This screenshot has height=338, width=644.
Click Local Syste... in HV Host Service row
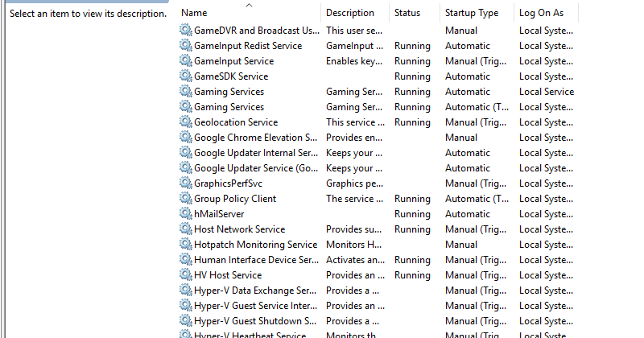[x=546, y=275]
